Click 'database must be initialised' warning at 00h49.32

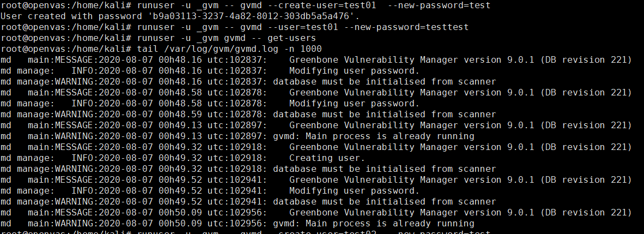click(384, 169)
